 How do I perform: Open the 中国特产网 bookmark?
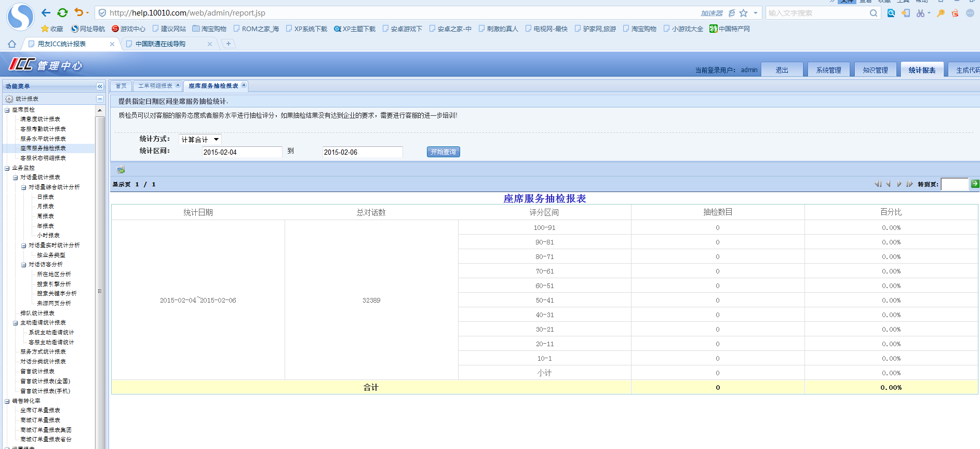click(x=730, y=29)
